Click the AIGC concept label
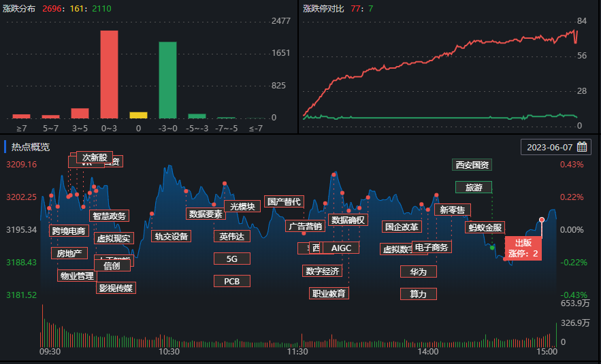Viewport: 601px width, 364px height. pyautogui.click(x=341, y=248)
